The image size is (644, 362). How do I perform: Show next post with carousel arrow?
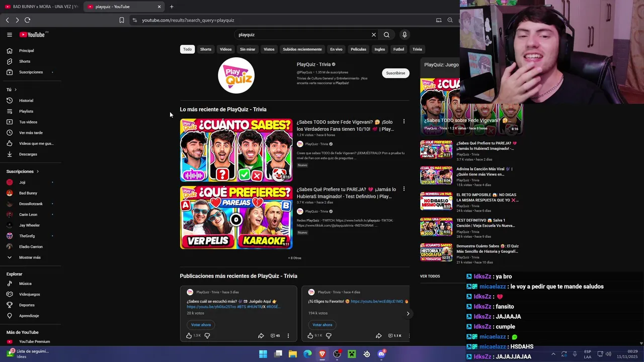coord(408,313)
